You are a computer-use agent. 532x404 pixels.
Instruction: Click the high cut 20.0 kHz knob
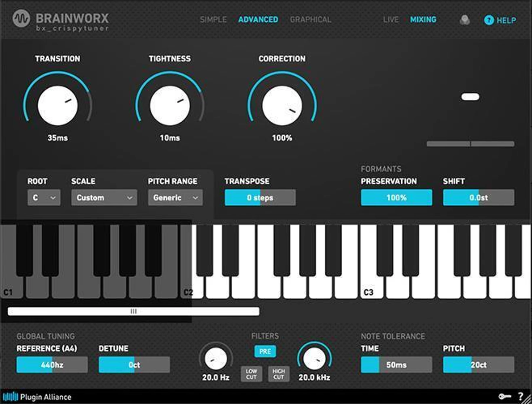click(314, 359)
